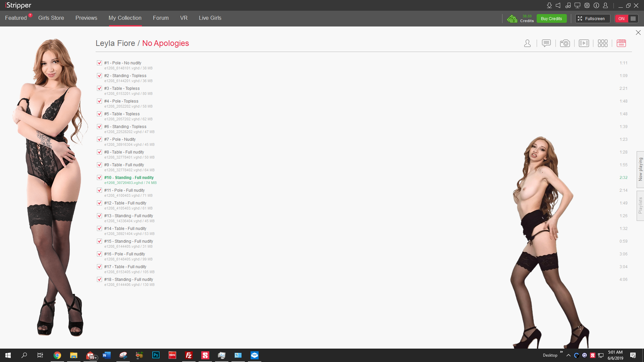Image resolution: width=644 pixels, height=362 pixels.
Task: Open the Girls Store tab
Action: click(x=51, y=18)
